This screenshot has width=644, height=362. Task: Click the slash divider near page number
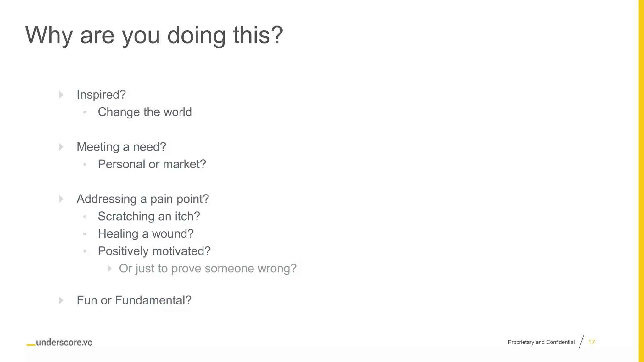click(x=581, y=342)
